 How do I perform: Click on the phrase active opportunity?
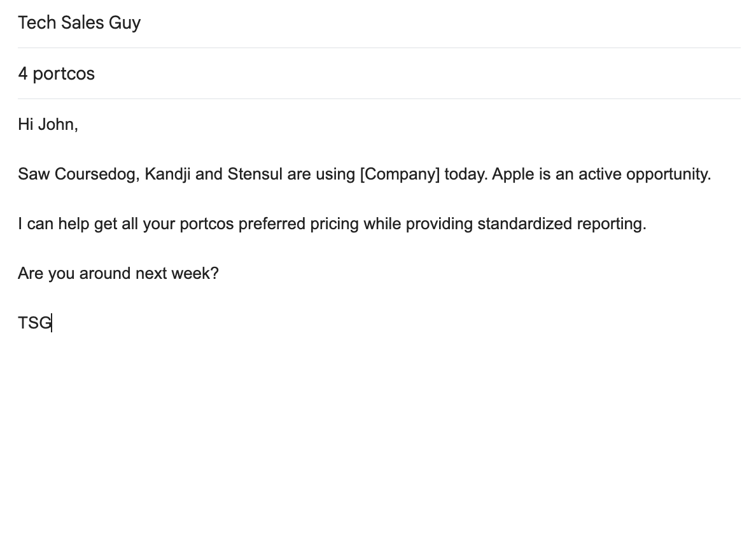click(x=645, y=174)
